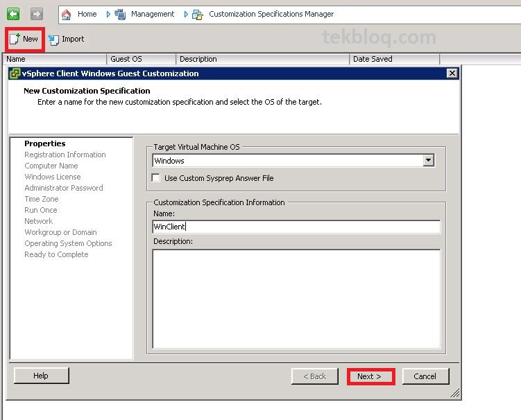Select Ready to Complete step
Screen dimensions: 521x420
point(56,254)
